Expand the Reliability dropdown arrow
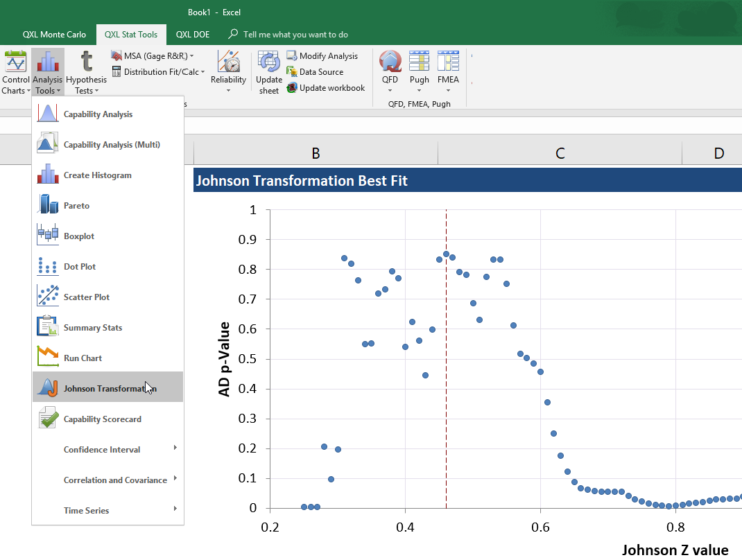742x560 pixels. 229,91
